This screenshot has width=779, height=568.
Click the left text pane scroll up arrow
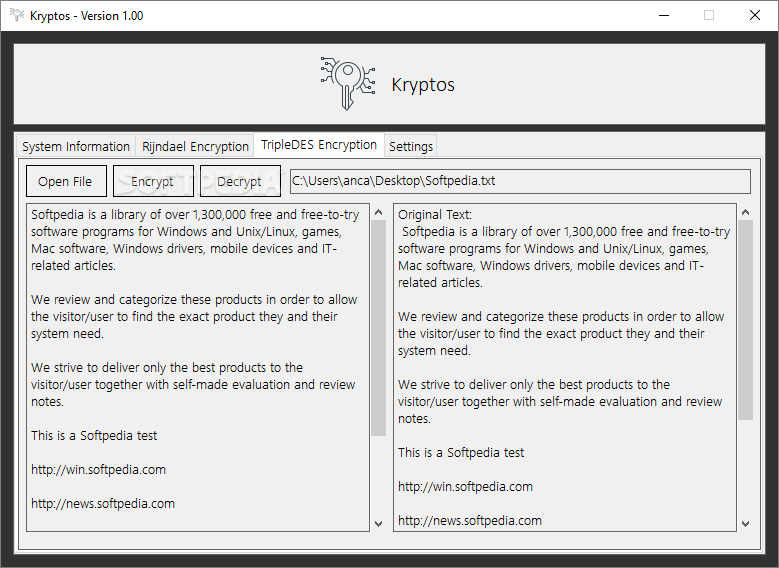379,212
